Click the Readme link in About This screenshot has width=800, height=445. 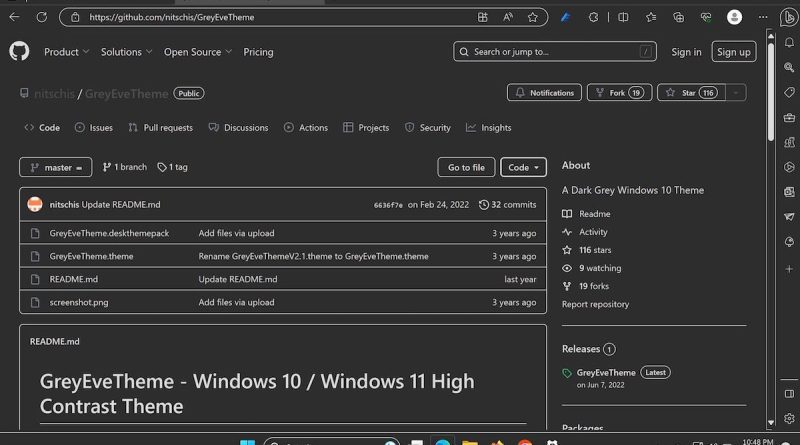tap(594, 214)
